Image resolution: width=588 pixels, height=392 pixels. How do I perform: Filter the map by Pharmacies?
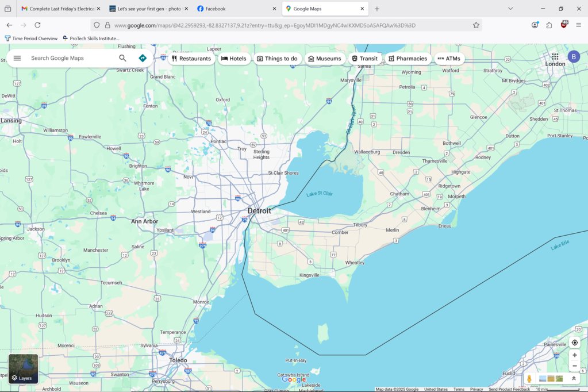point(408,59)
